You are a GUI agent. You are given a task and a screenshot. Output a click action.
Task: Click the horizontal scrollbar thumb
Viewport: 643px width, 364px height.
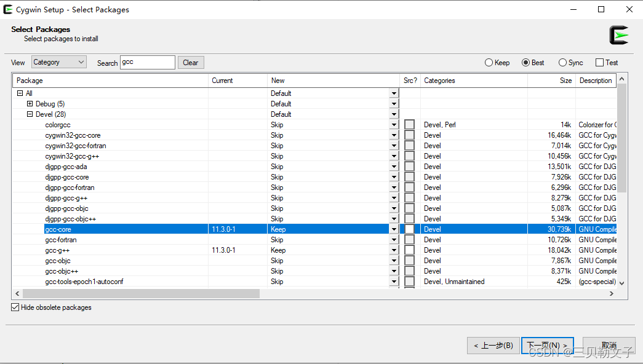141,293
